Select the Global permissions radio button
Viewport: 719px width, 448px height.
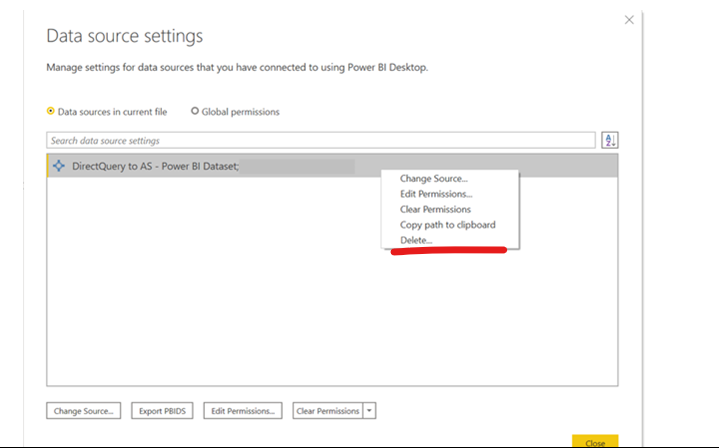(x=195, y=111)
